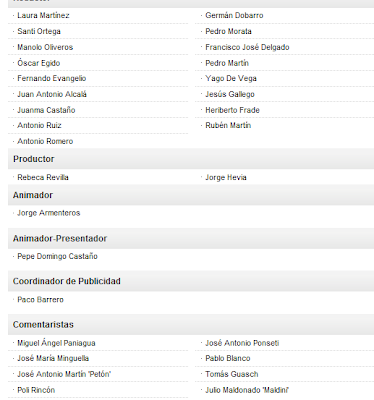Open Manolo Oliveros entry
Image resolution: width=374 pixels, height=400 pixels.
pos(45,47)
